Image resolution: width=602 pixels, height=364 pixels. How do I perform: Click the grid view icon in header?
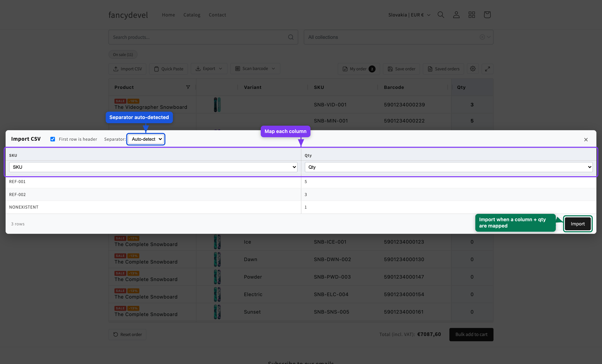pos(471,15)
